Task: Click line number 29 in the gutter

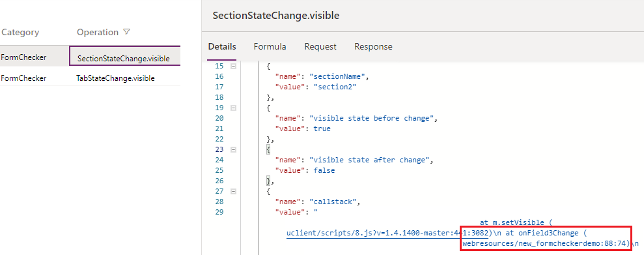Action: pyautogui.click(x=219, y=213)
